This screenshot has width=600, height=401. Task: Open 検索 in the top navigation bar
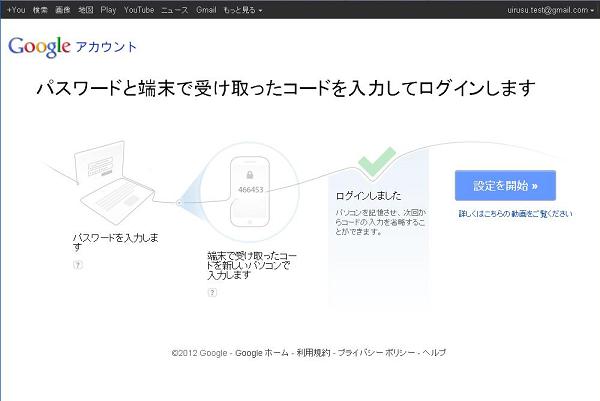pyautogui.click(x=40, y=10)
